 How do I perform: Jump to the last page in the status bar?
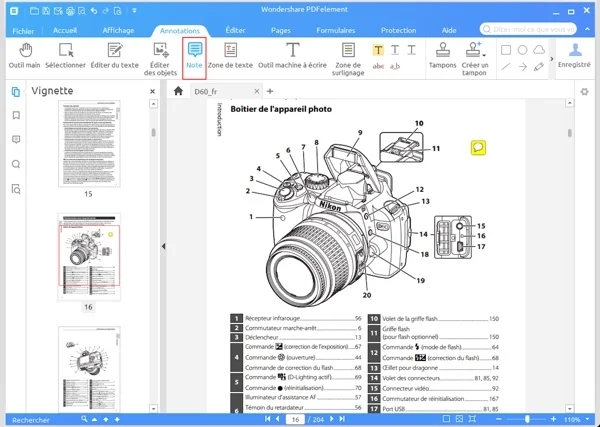[x=342, y=419]
